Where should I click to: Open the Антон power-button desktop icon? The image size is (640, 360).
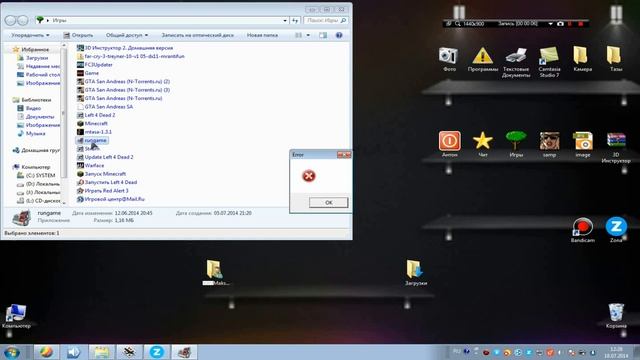pos(449,144)
